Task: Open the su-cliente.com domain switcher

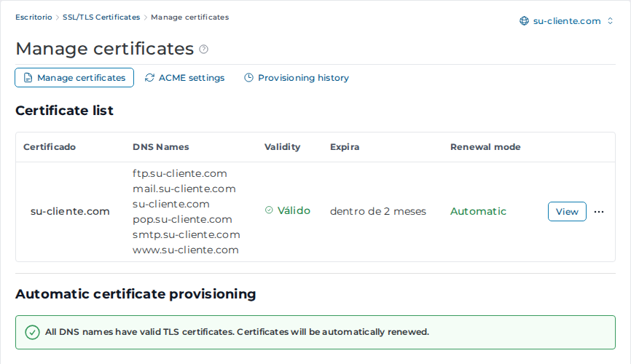Action: [567, 21]
